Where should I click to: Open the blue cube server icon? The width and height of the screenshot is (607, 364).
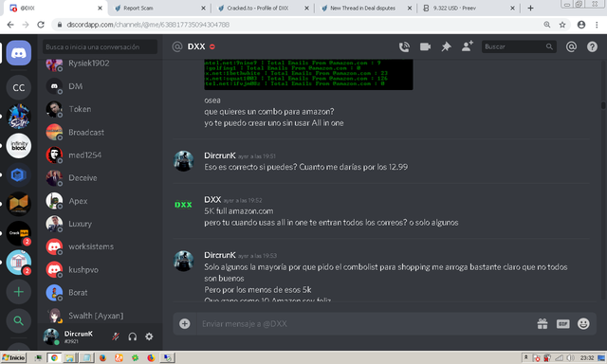pyautogui.click(x=19, y=174)
